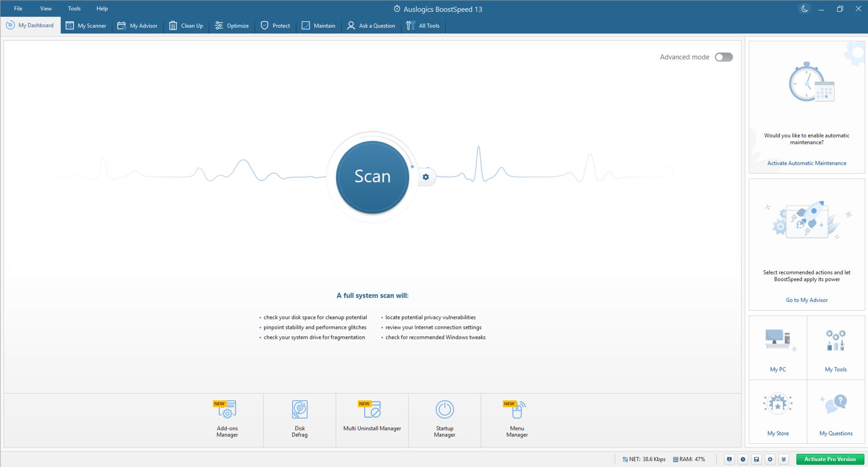Open My Questions tile
The height and width of the screenshot is (467, 868).
(836, 412)
